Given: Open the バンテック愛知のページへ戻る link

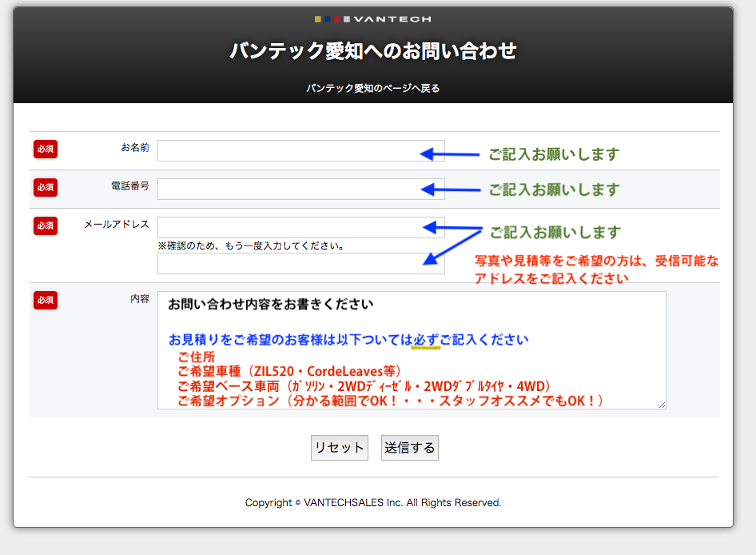Looking at the screenshot, I should point(372,88).
